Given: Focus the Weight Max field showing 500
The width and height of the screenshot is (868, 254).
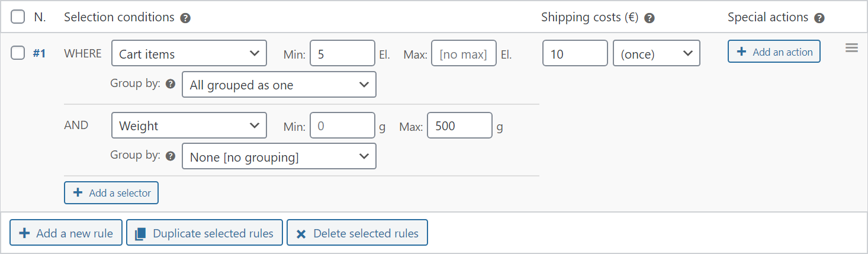Looking at the screenshot, I should tap(459, 126).
